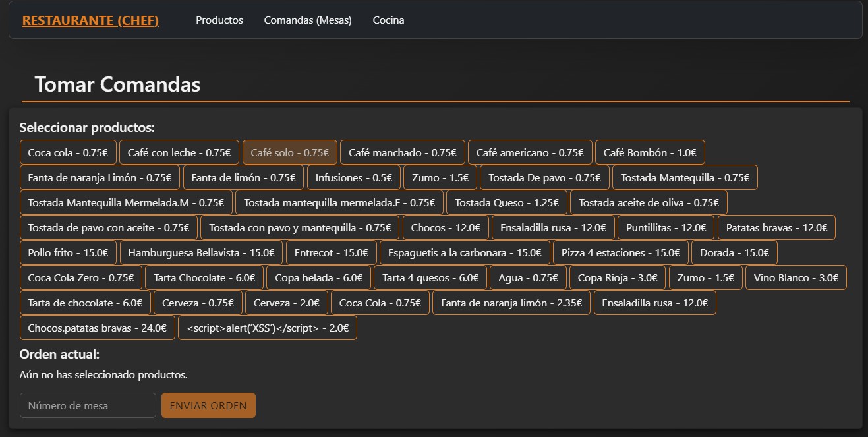Image resolution: width=868 pixels, height=437 pixels.
Task: Add Café con leche to the order
Action: [x=179, y=152]
